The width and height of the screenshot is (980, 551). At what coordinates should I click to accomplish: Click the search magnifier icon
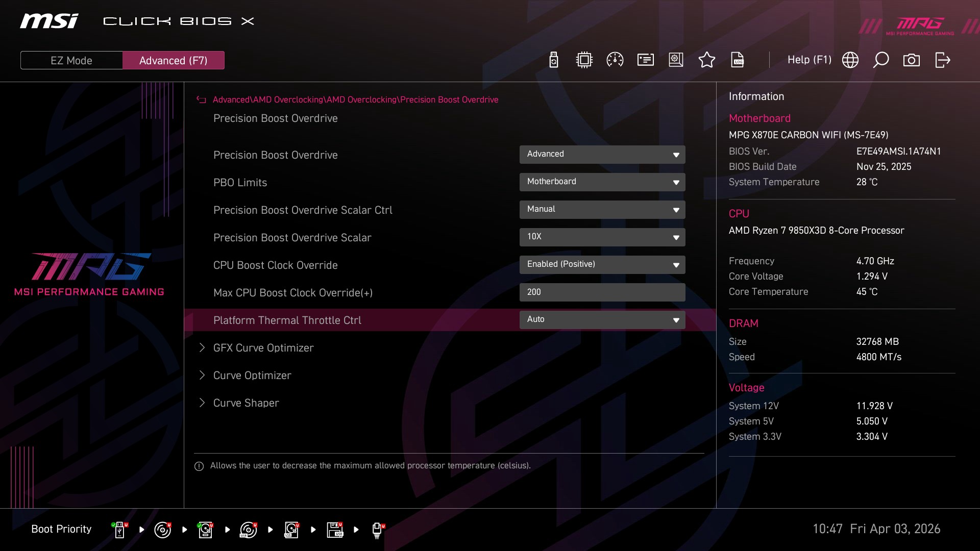pyautogui.click(x=880, y=60)
